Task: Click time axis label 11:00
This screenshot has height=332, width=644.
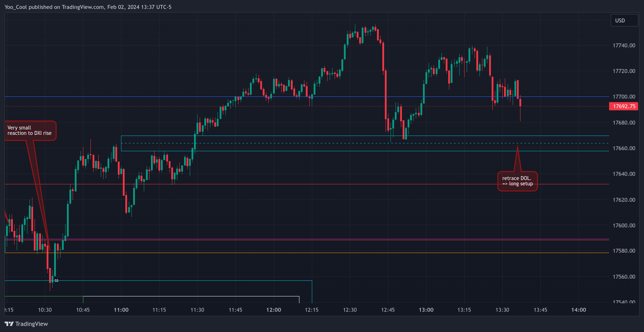Action: pos(121,310)
